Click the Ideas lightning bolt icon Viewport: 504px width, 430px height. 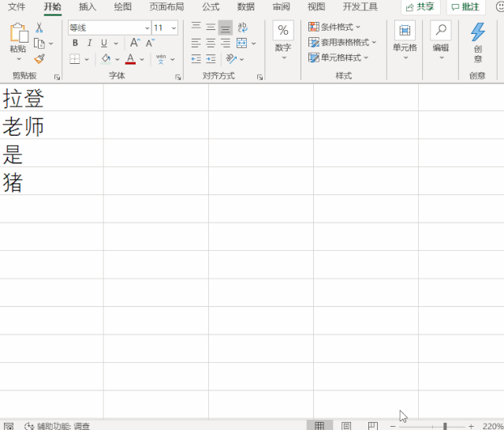click(478, 32)
